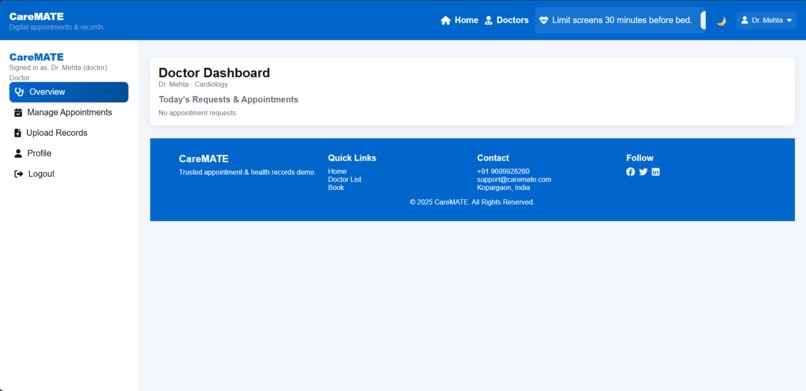Click the user avatar icon beside Dr. Mehta
The width and height of the screenshot is (806, 391).
(x=744, y=20)
